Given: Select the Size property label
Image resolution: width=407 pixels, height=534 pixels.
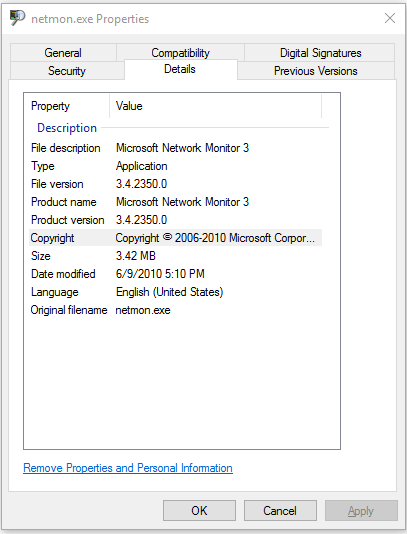Looking at the screenshot, I should (x=41, y=256).
